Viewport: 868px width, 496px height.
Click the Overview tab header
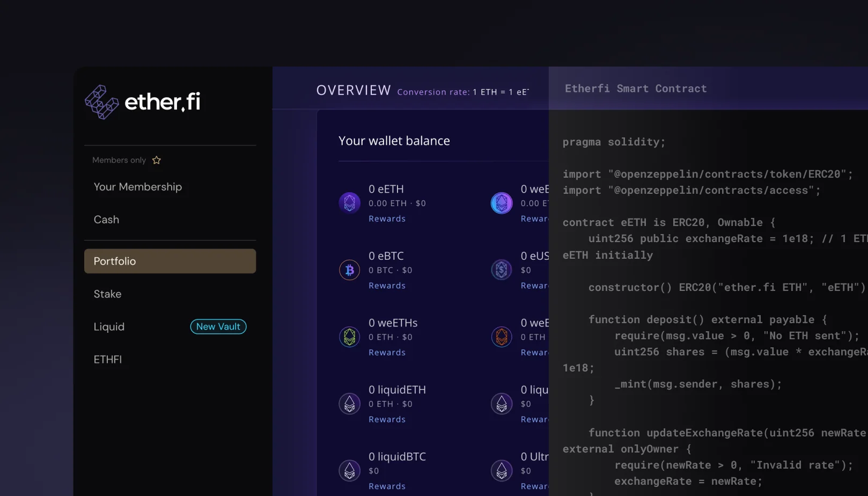point(354,90)
